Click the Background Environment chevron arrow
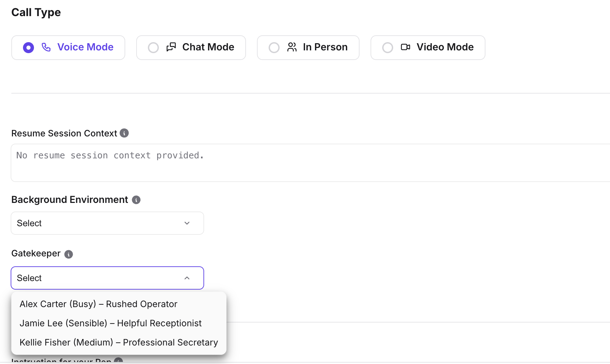Image resolution: width=610 pixels, height=364 pixels. 187,223
